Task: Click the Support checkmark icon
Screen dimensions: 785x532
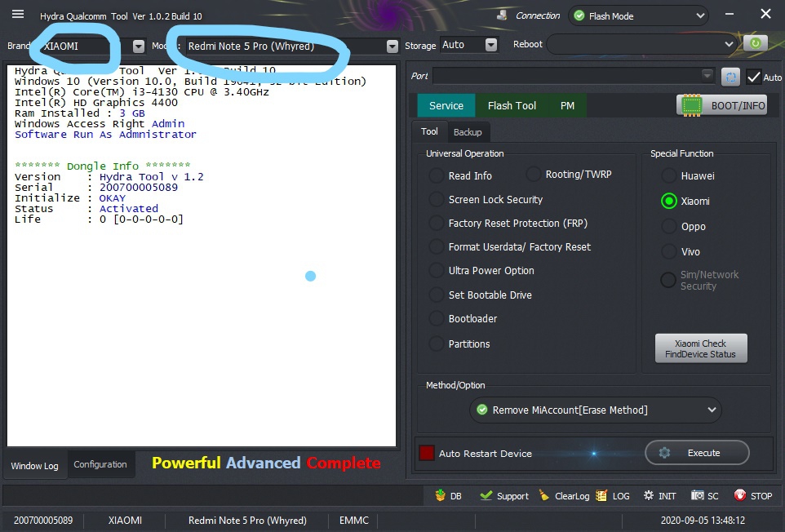Action: (486, 495)
